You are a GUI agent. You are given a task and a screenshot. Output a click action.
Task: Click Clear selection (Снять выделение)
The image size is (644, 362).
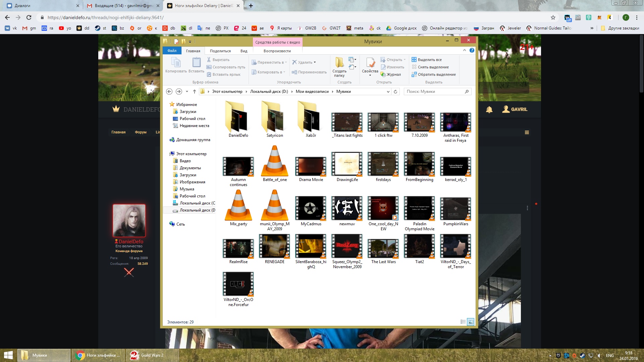coord(430,67)
